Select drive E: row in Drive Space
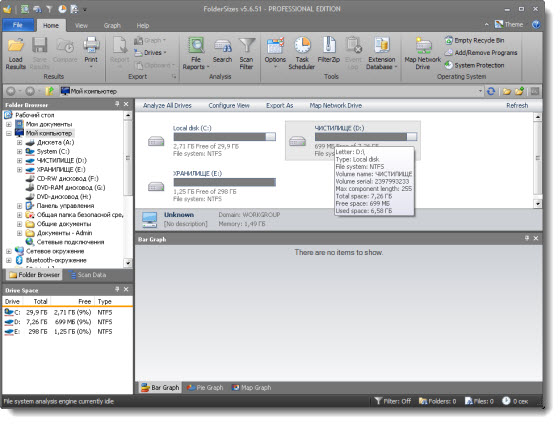This screenshot has height=424, width=560. [x=67, y=332]
